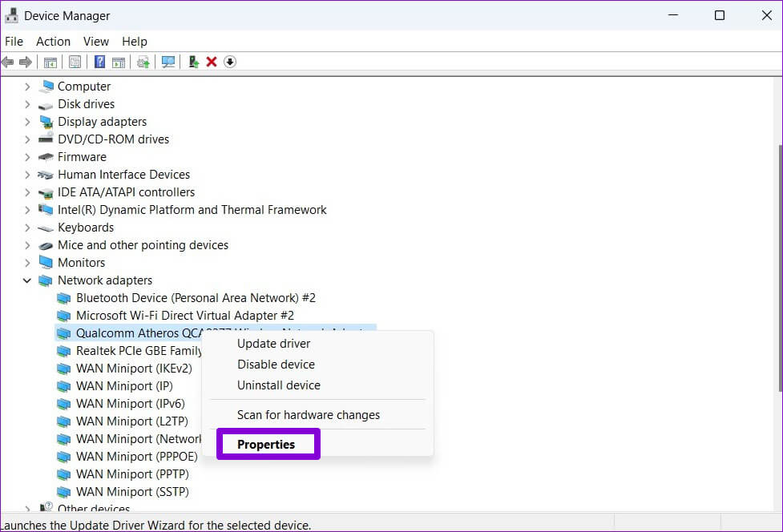Open the View menu
The width and height of the screenshot is (783, 532).
(x=96, y=41)
